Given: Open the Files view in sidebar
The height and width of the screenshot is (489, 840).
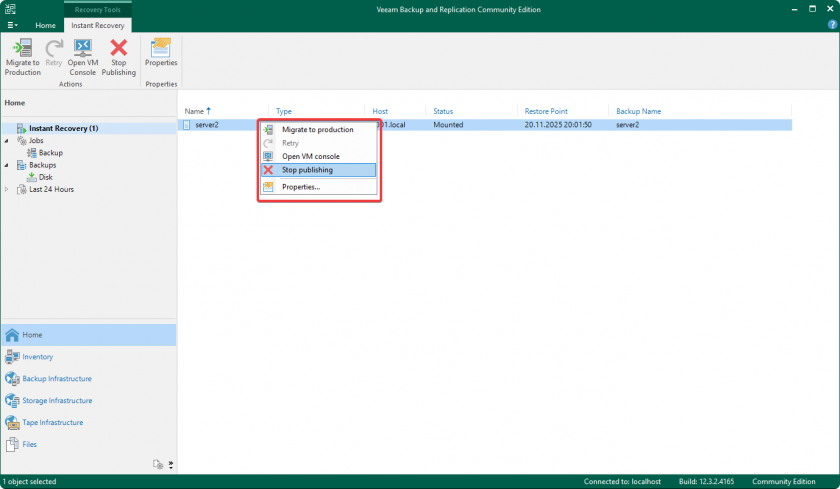Looking at the screenshot, I should pos(30,445).
